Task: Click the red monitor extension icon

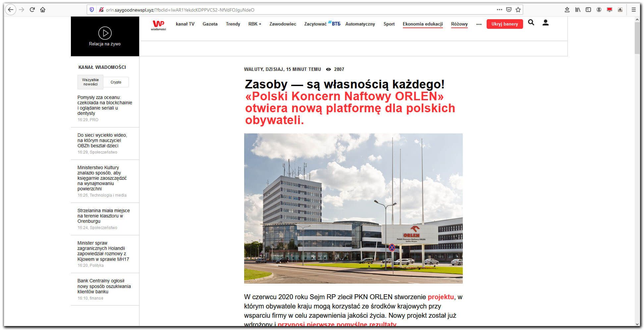Action: pos(610,10)
